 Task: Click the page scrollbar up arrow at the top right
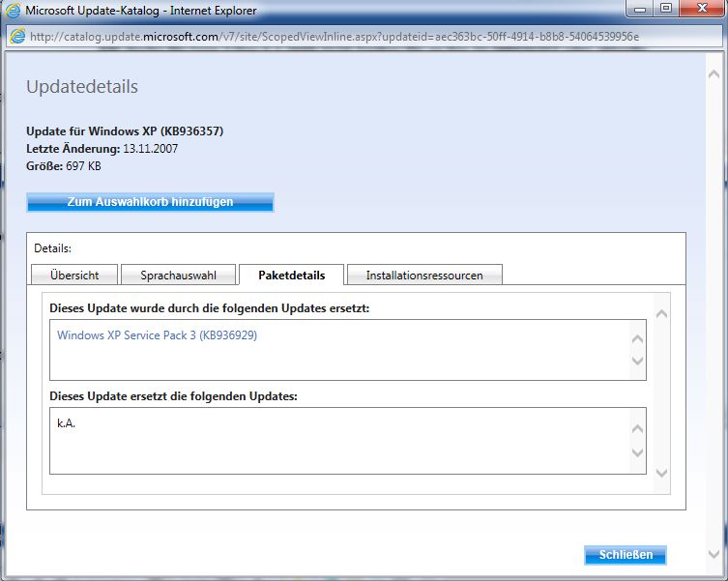coord(713,74)
